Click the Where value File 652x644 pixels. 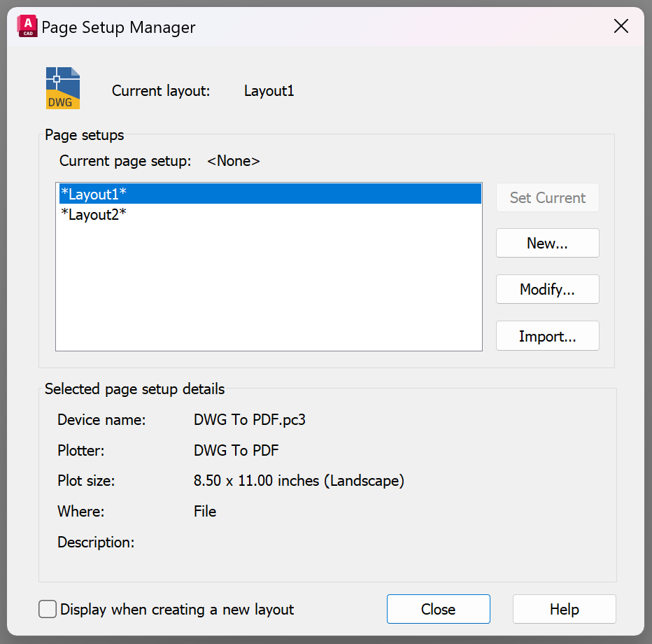coord(205,512)
